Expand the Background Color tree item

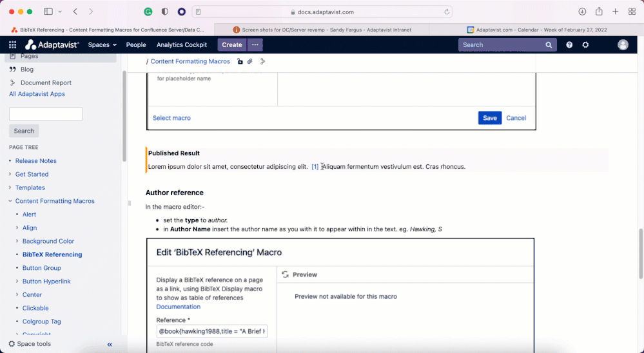pyautogui.click(x=17, y=241)
